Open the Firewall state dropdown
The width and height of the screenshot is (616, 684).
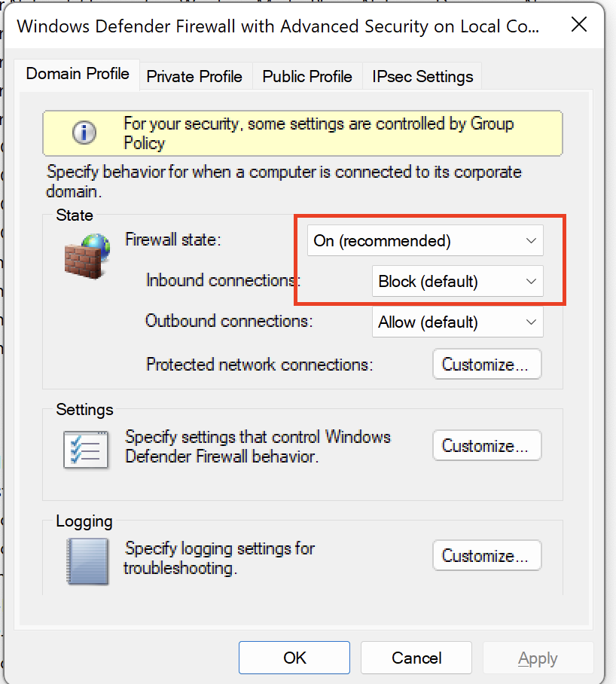click(x=425, y=240)
